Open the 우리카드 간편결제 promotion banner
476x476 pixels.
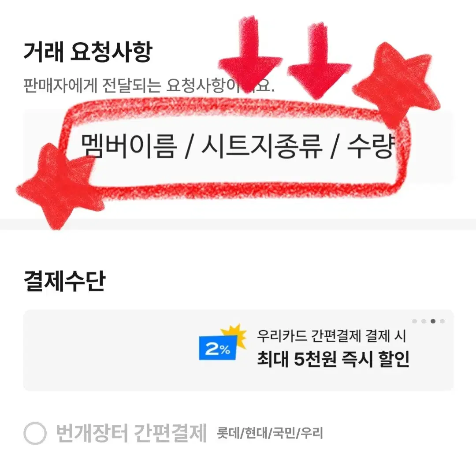coord(238,350)
